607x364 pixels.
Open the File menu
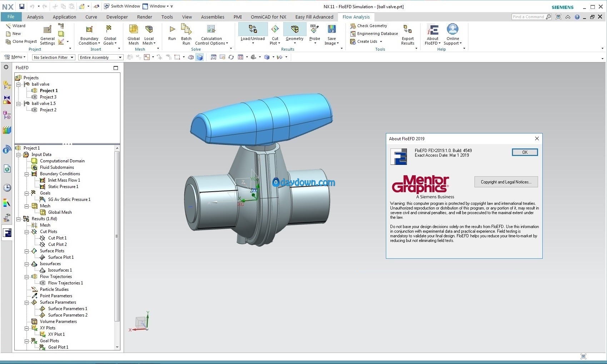[x=11, y=17]
